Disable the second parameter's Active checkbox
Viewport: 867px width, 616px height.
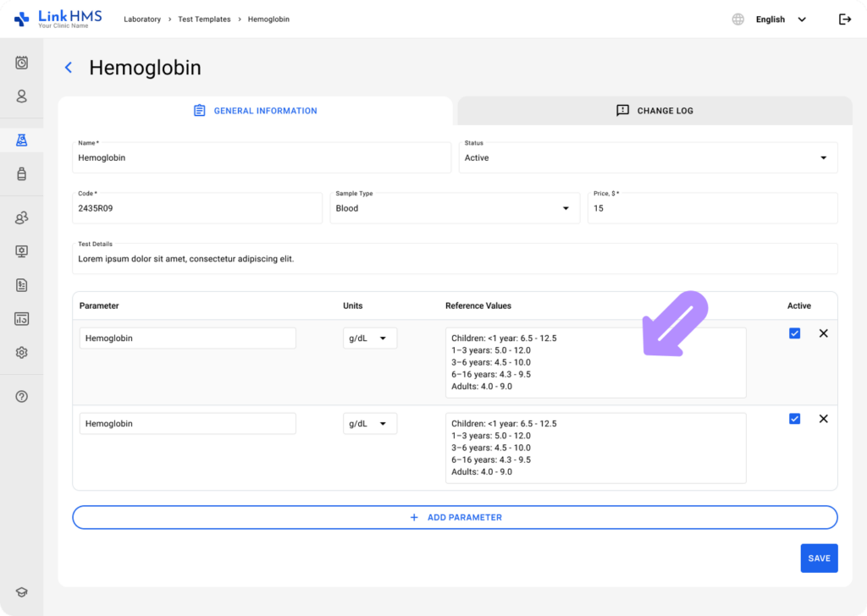794,418
